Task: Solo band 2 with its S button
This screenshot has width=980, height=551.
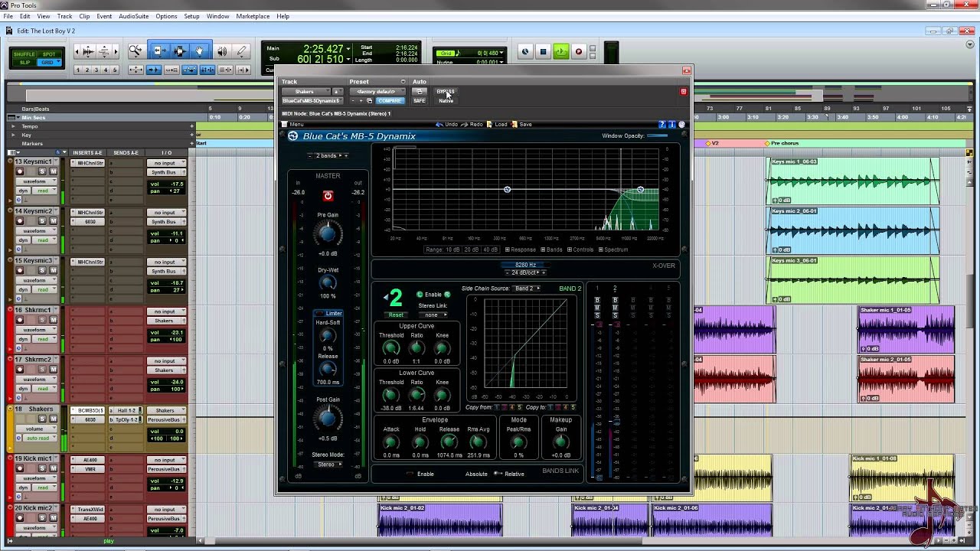Action: click(x=615, y=315)
